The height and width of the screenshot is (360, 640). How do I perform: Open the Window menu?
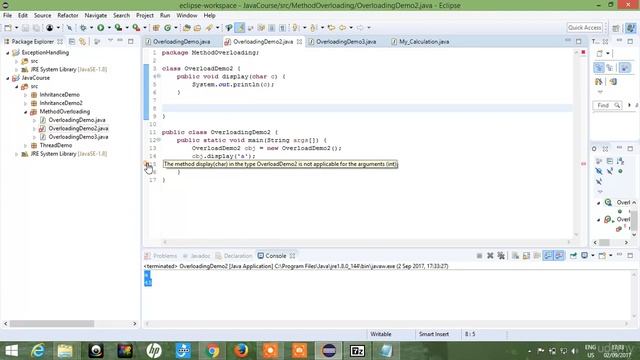pos(187,16)
